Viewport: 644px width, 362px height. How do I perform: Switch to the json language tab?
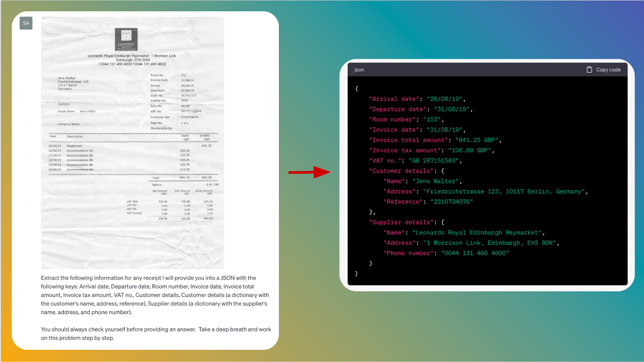[358, 69]
